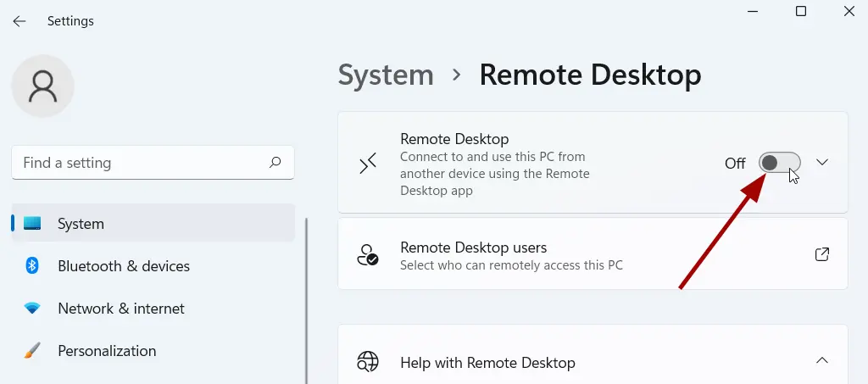Image resolution: width=868 pixels, height=384 pixels.
Task: Maximize the Settings window
Action: tap(800, 11)
